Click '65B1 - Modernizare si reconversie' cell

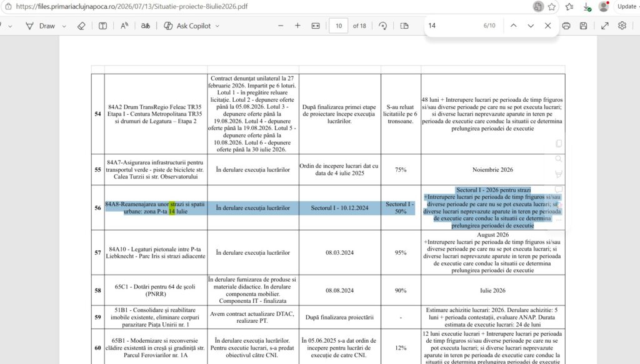pyautogui.click(x=155, y=348)
